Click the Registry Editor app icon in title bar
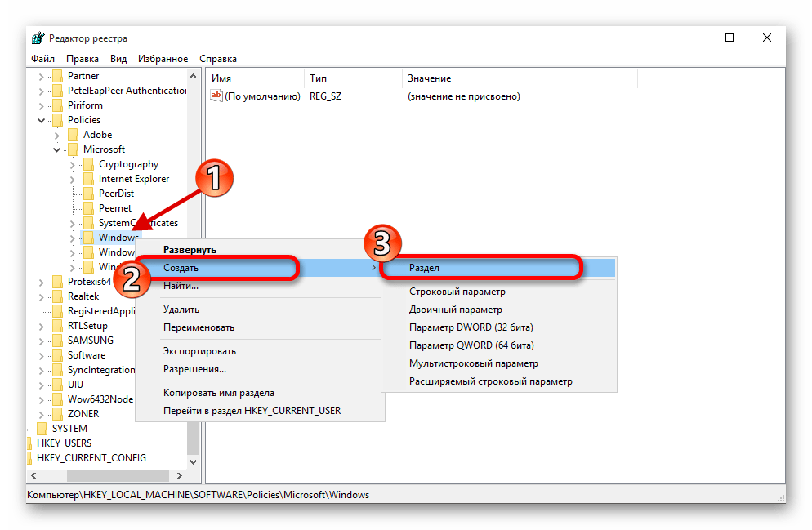Screen dimensions: 812x530 (x=38, y=38)
